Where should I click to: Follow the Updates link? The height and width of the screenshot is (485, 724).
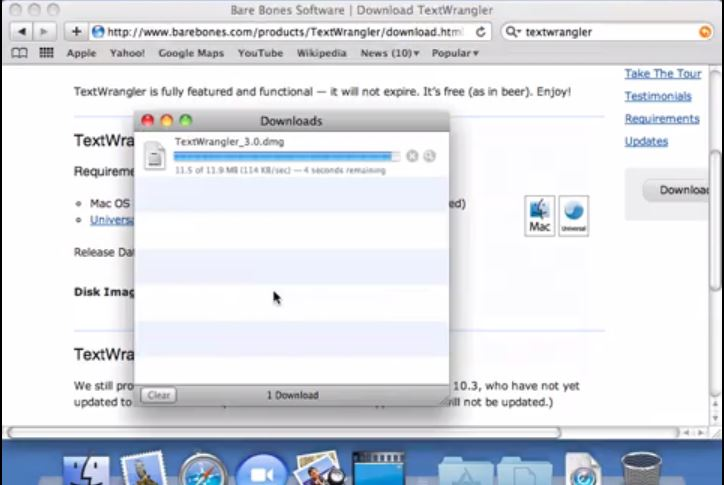click(646, 141)
